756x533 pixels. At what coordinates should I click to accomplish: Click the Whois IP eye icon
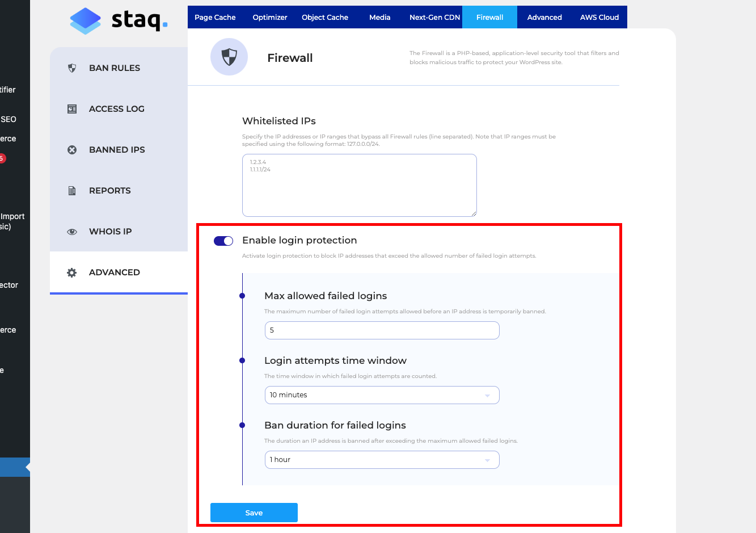pyautogui.click(x=72, y=232)
